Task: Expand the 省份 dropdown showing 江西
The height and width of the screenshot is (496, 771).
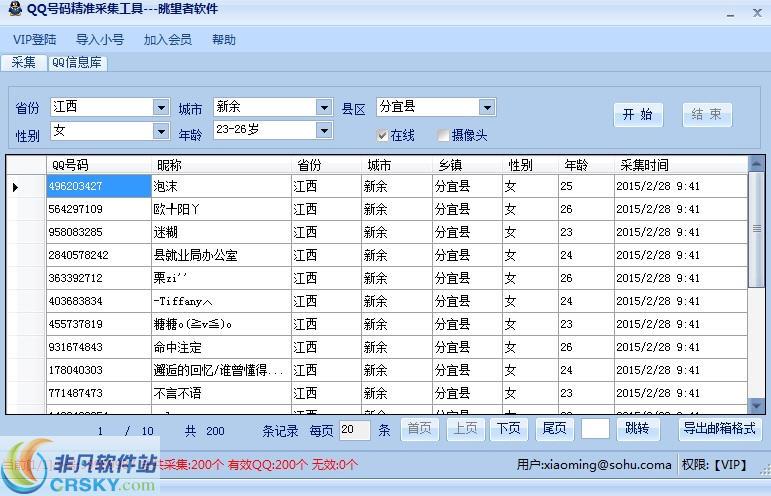Action: [161, 107]
